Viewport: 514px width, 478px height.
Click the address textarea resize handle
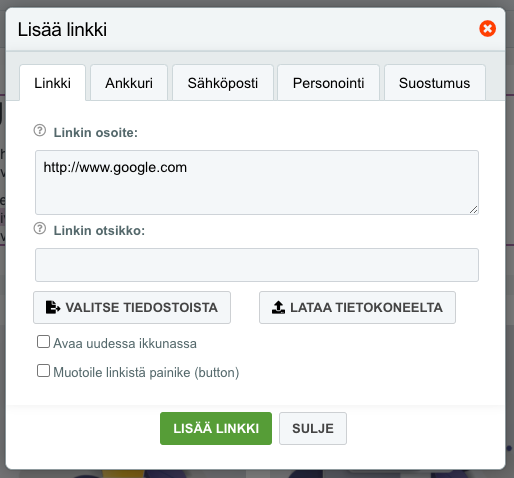tap(474, 210)
